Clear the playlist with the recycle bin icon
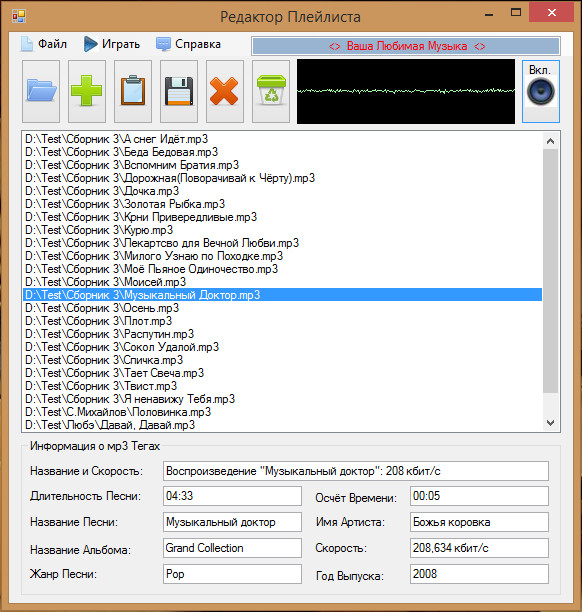This screenshot has width=582, height=612. tap(271, 91)
